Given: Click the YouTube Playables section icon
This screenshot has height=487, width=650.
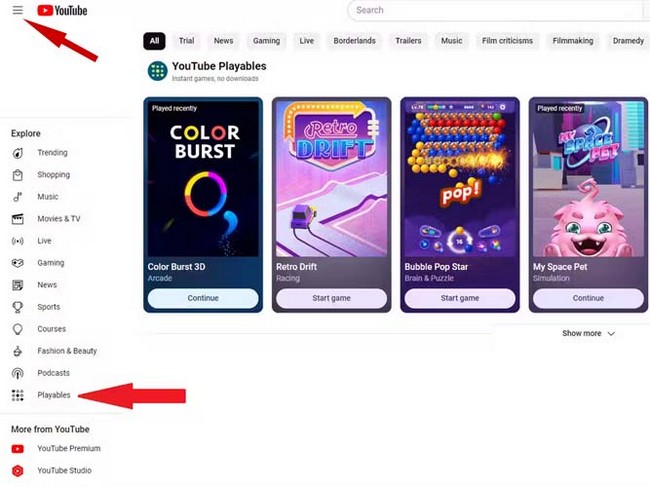Looking at the screenshot, I should (x=158, y=71).
